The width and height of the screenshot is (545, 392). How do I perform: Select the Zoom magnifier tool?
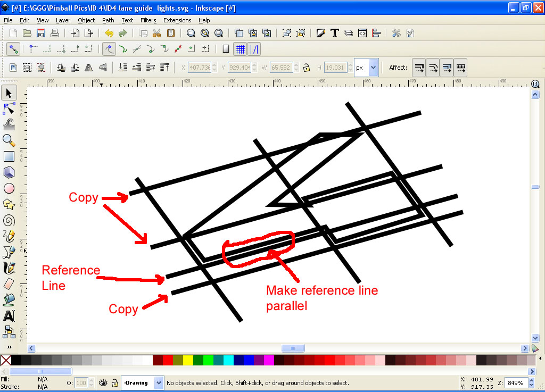click(9, 140)
